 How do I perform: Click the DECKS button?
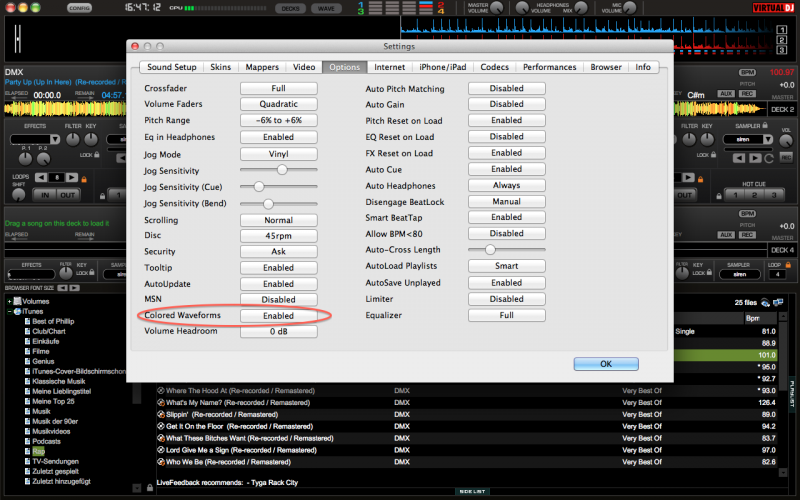pos(290,8)
